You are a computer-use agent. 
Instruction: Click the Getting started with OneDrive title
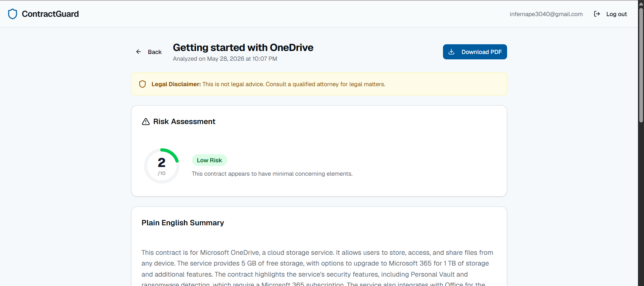[x=243, y=48]
